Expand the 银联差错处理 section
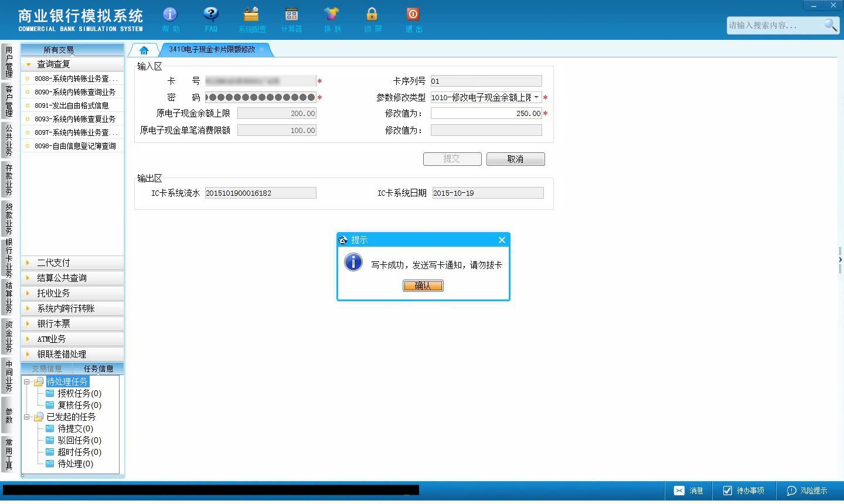The image size is (844, 504). tap(73, 354)
